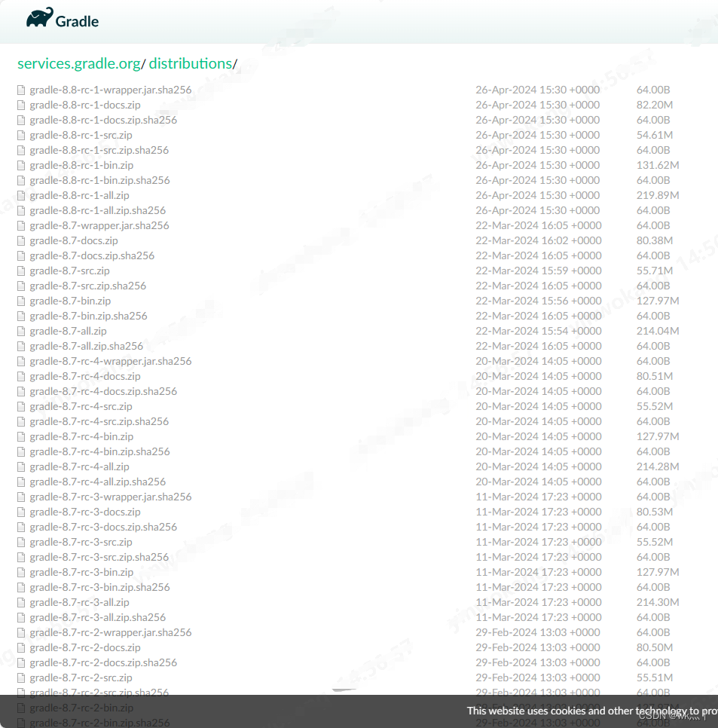Click the file icon beside gradle-8.7-rc-3-bin.zip

21,572
